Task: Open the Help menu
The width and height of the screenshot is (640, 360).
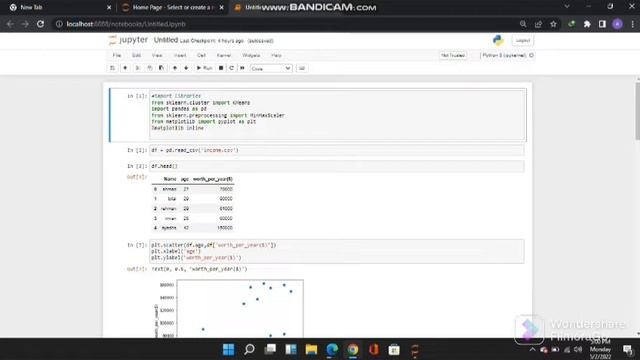Action: [276, 55]
